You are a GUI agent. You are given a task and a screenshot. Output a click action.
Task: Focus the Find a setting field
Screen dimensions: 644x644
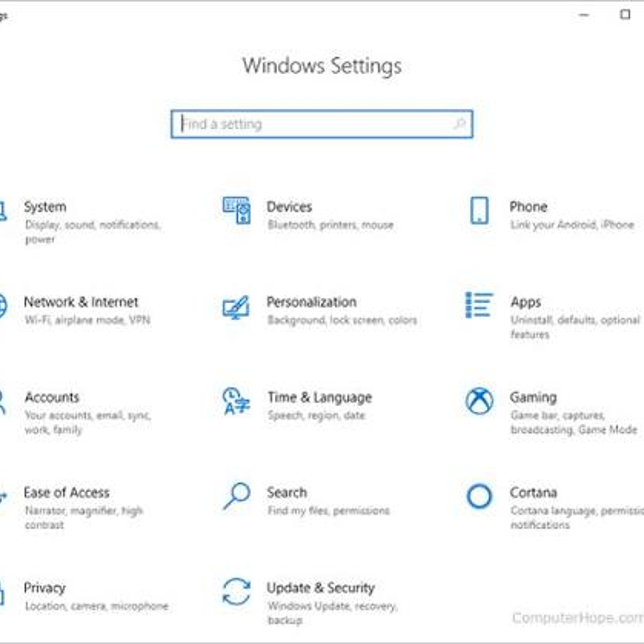(x=322, y=124)
